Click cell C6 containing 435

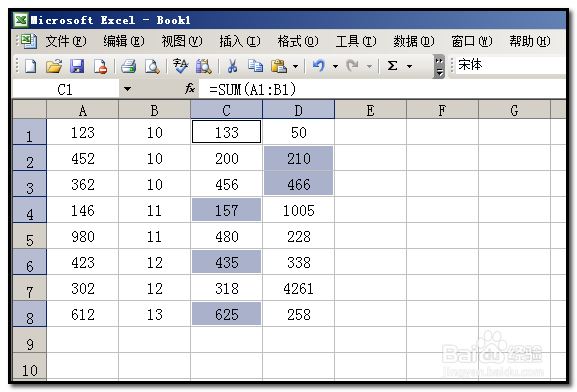227,262
